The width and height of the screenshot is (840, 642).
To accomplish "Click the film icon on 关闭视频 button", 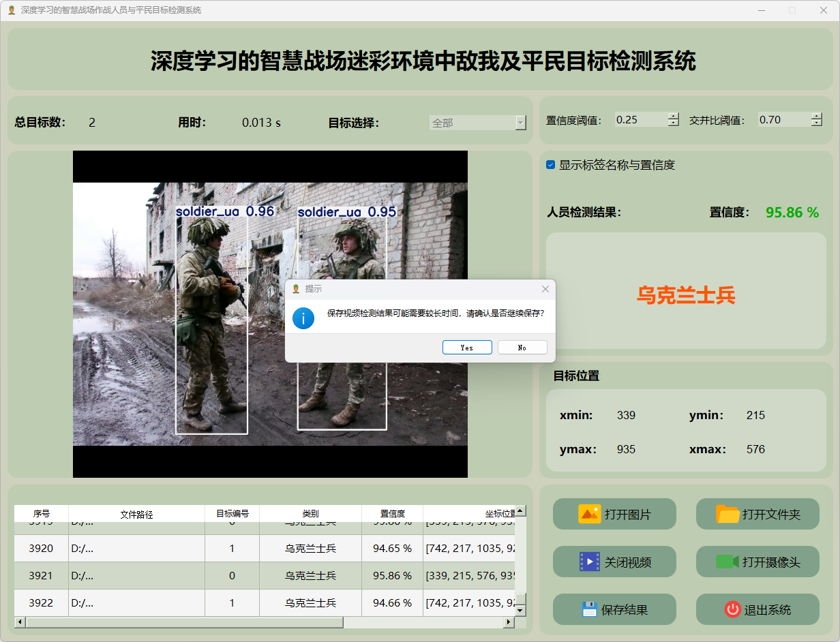I will (589, 562).
